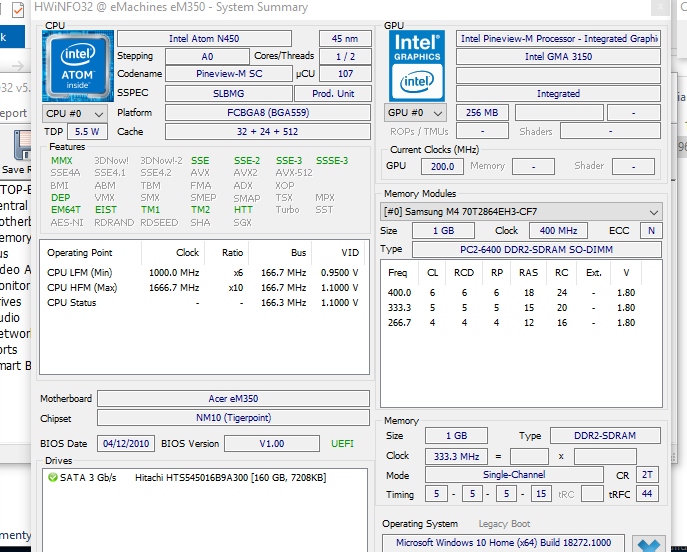Screen dimensions: 687x552
Task: Click the RAS column header
Action: coord(528,272)
